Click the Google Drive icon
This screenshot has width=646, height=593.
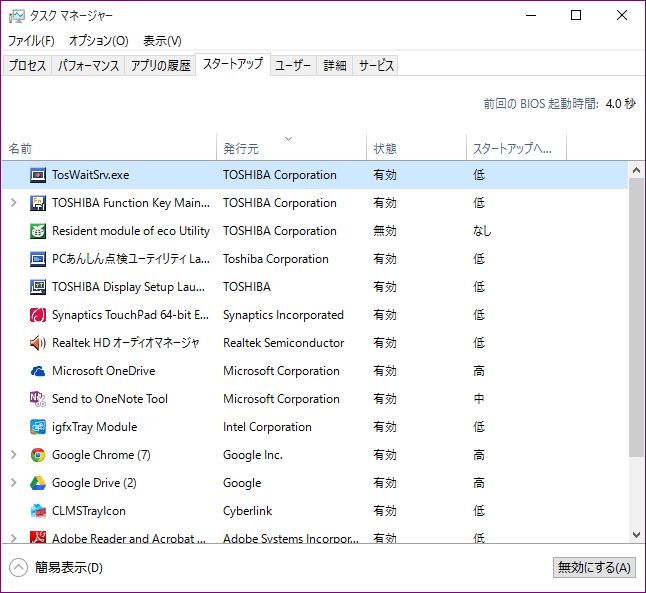click(x=38, y=483)
